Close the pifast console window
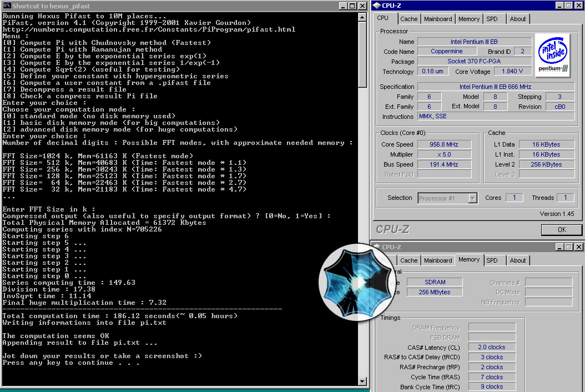585x392 pixels. point(362,6)
